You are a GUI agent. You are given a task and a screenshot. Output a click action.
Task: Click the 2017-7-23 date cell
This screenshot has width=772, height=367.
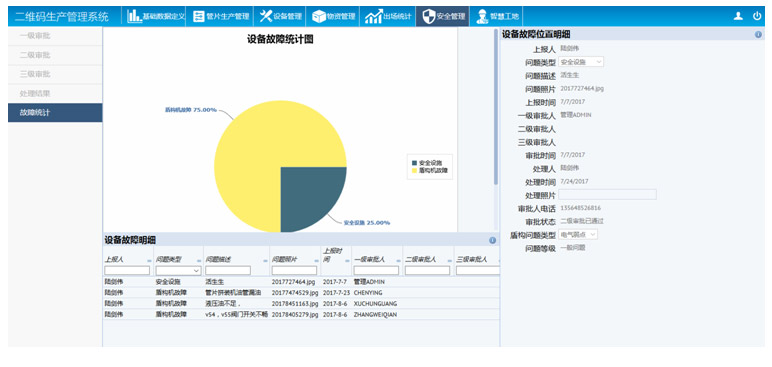(x=336, y=293)
